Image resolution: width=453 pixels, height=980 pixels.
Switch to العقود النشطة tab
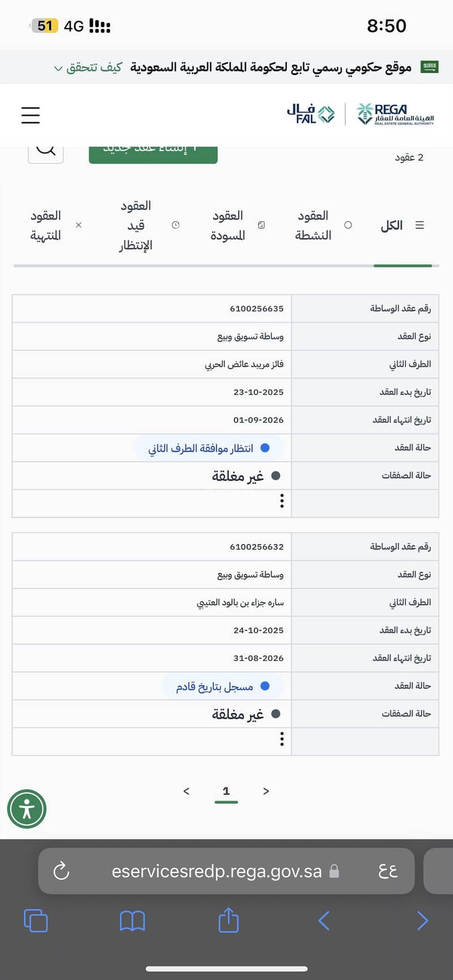(323, 225)
